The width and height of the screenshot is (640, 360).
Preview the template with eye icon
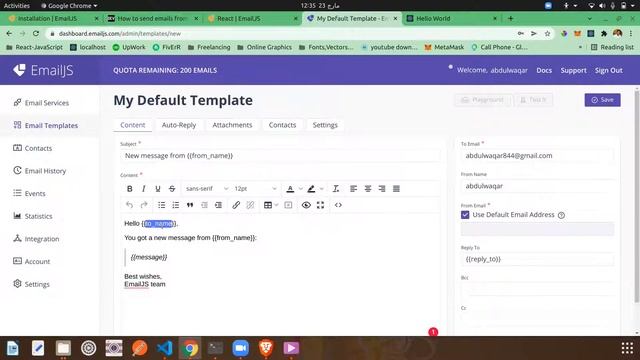(306, 205)
